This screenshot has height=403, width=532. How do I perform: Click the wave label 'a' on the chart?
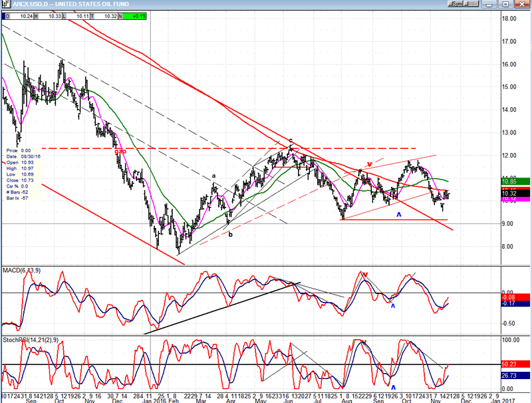(x=213, y=176)
